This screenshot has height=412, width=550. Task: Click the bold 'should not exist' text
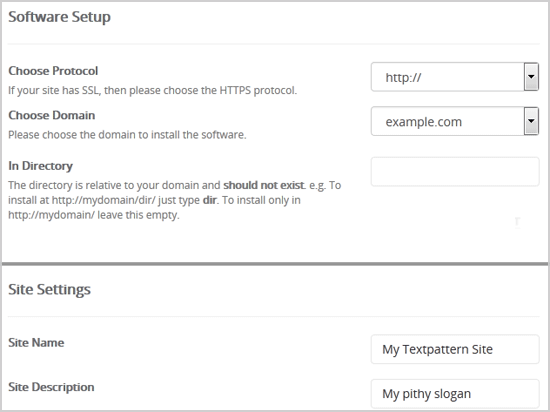[x=264, y=185]
